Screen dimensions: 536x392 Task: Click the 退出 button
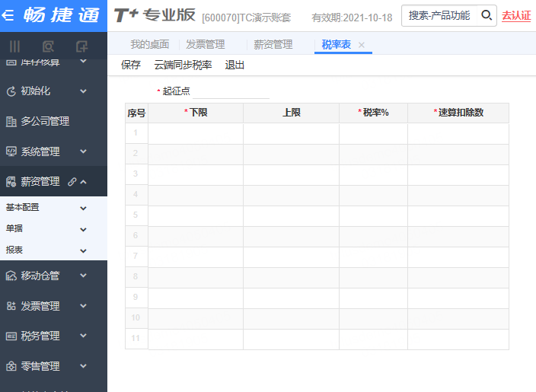coord(234,65)
